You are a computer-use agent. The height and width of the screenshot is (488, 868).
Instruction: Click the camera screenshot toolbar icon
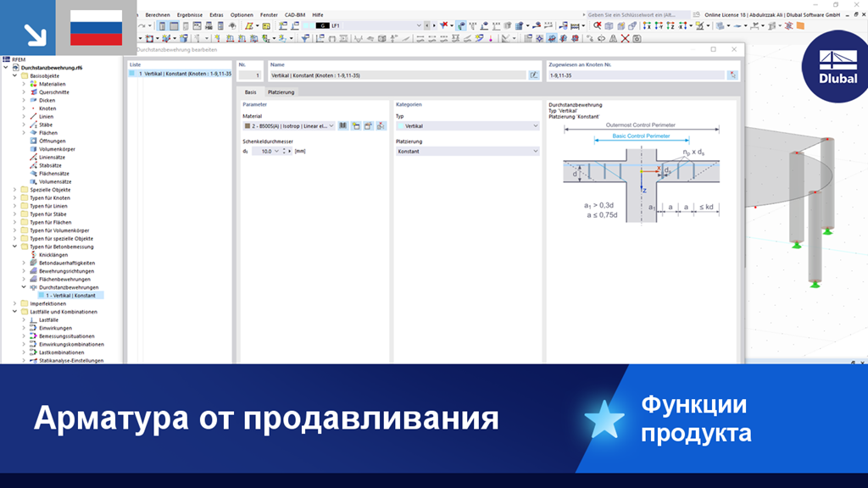(x=637, y=38)
